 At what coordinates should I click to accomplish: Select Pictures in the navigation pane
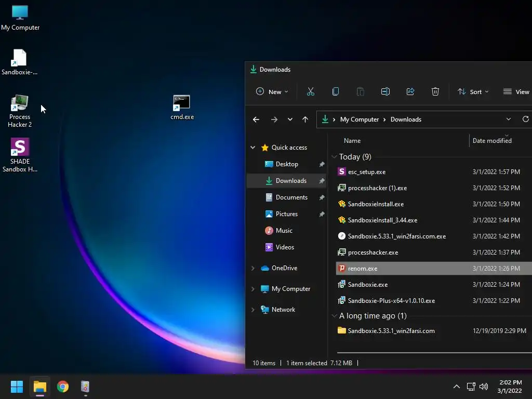point(287,214)
